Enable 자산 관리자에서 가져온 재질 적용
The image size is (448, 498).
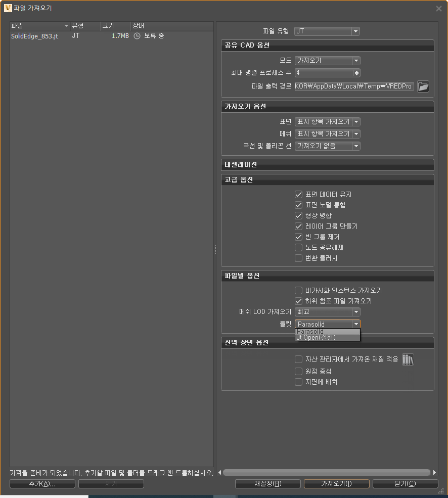coord(298,359)
